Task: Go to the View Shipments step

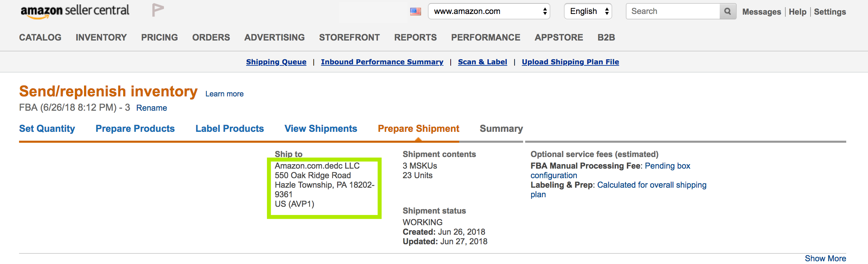Action: 321,129
